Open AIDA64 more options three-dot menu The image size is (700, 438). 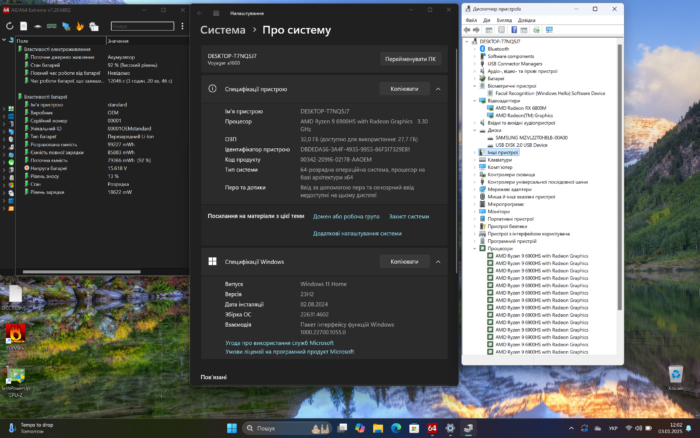click(x=182, y=26)
